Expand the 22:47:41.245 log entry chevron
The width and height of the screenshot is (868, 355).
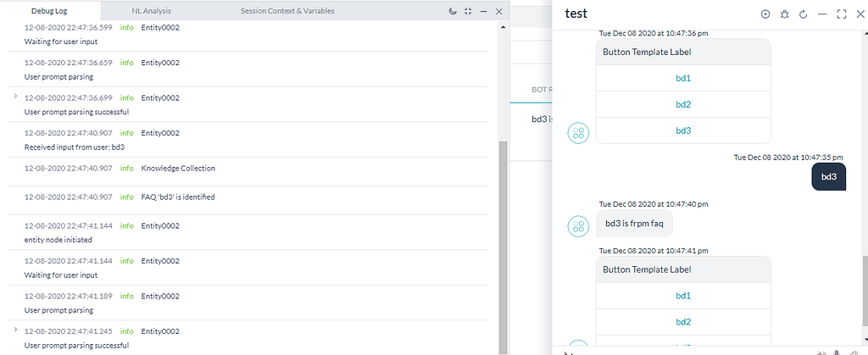(16, 330)
